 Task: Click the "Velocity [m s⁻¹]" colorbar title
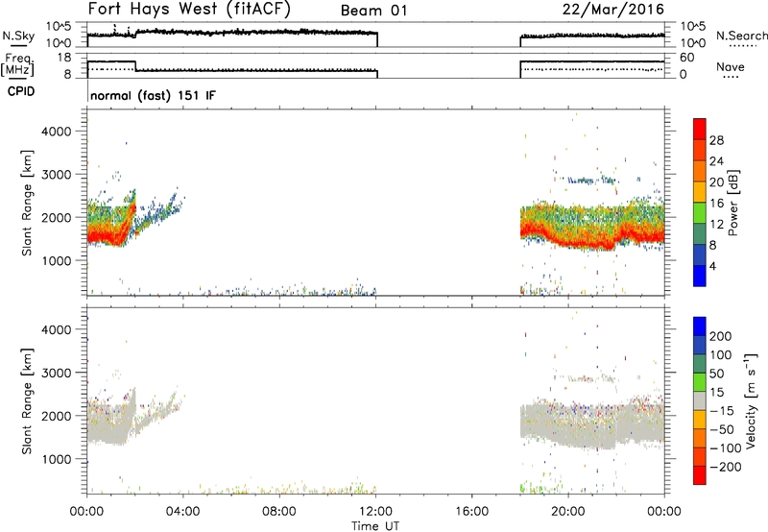(751, 400)
